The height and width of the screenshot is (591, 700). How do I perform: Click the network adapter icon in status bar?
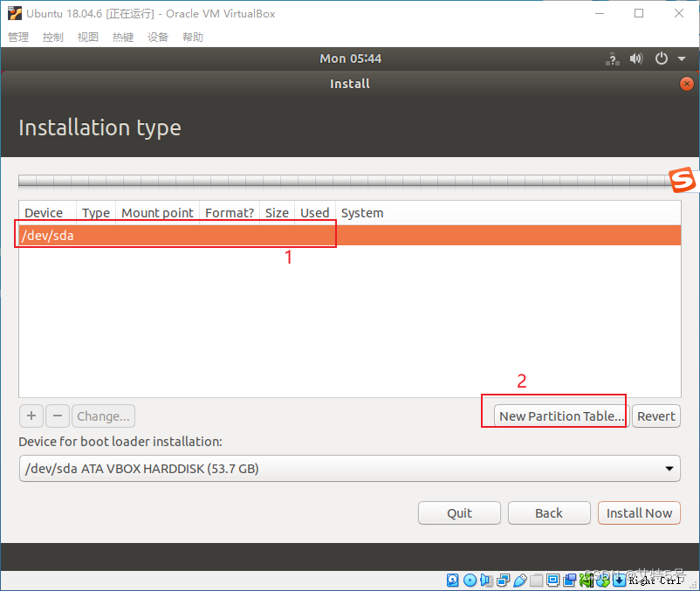[502, 580]
